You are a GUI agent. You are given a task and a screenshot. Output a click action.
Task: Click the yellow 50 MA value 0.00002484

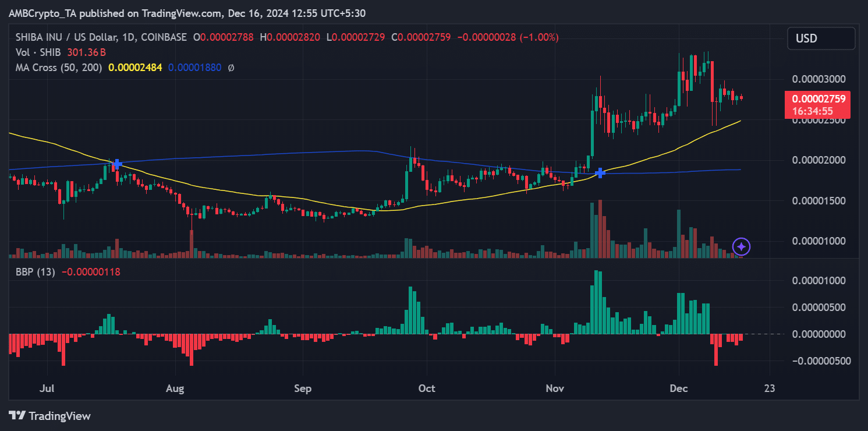click(x=135, y=68)
